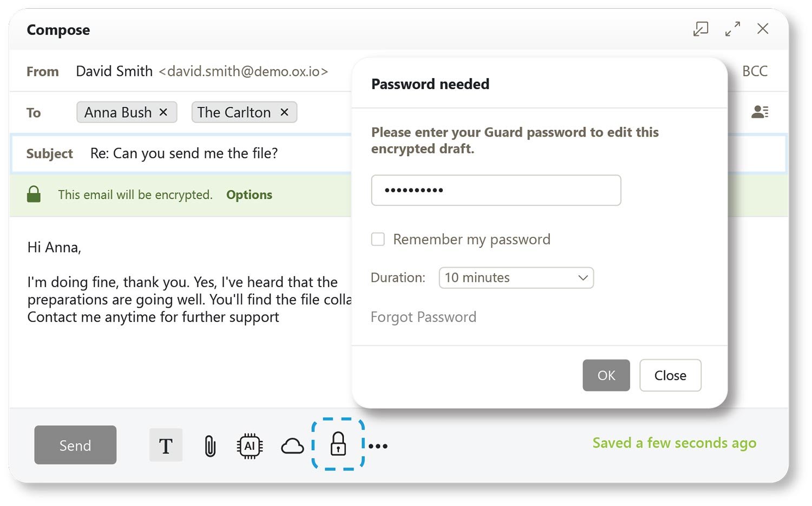Expand compose window to full screen

pos(732,29)
